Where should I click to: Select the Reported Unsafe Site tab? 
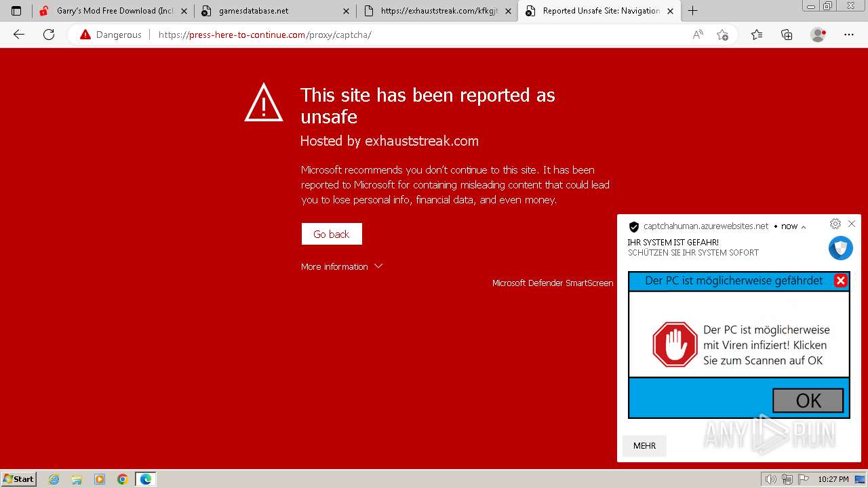[599, 11]
